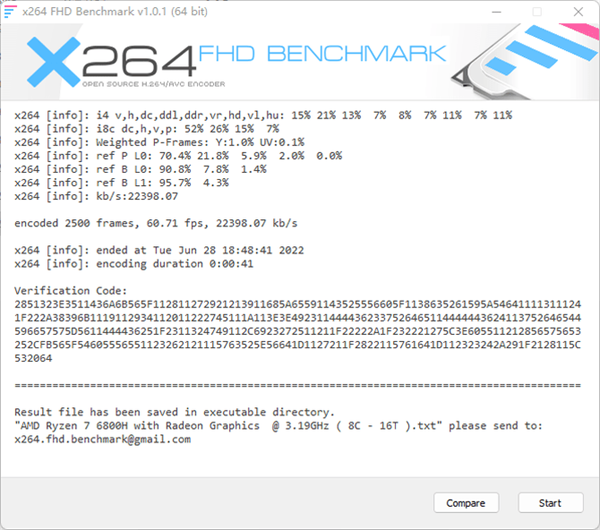Click the 'open source H.264/AVC encoder' subtitle
600x530 pixels.
[154, 84]
